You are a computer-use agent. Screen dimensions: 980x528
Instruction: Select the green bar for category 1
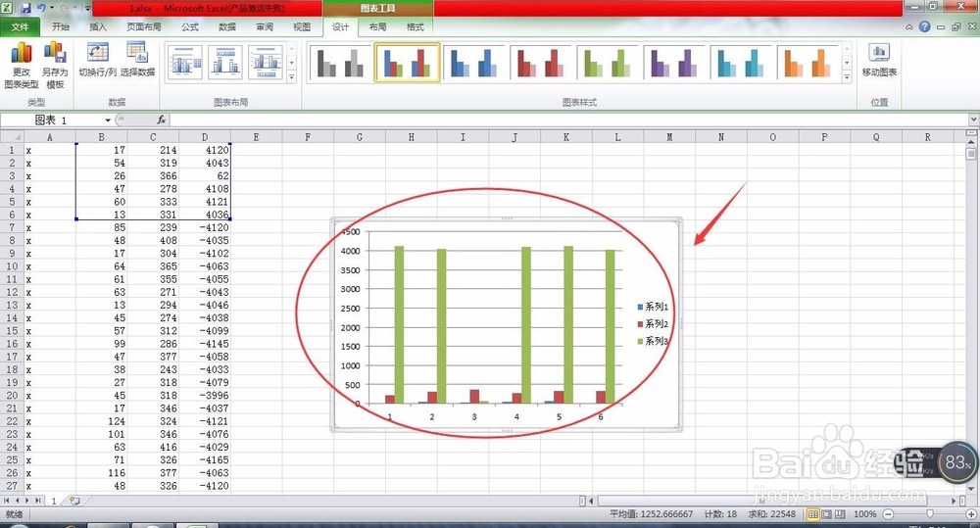(399, 324)
